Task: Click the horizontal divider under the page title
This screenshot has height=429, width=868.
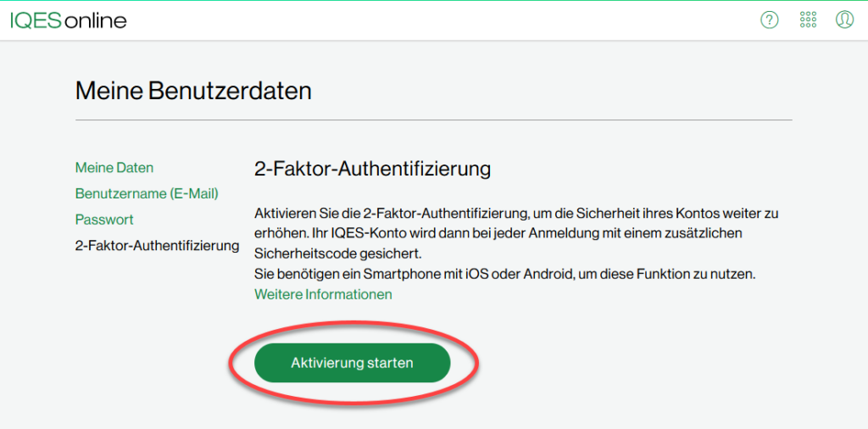Action: tap(433, 120)
